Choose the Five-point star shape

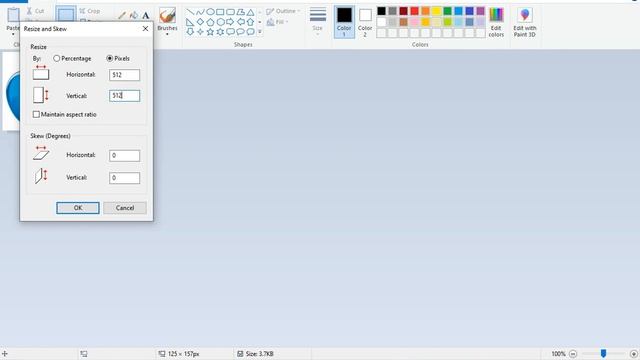point(210,31)
